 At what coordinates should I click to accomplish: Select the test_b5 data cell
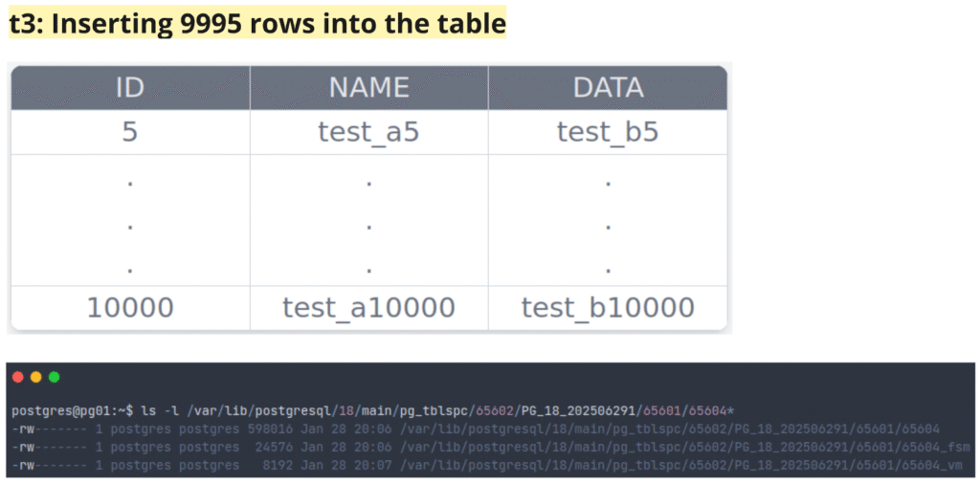608,132
